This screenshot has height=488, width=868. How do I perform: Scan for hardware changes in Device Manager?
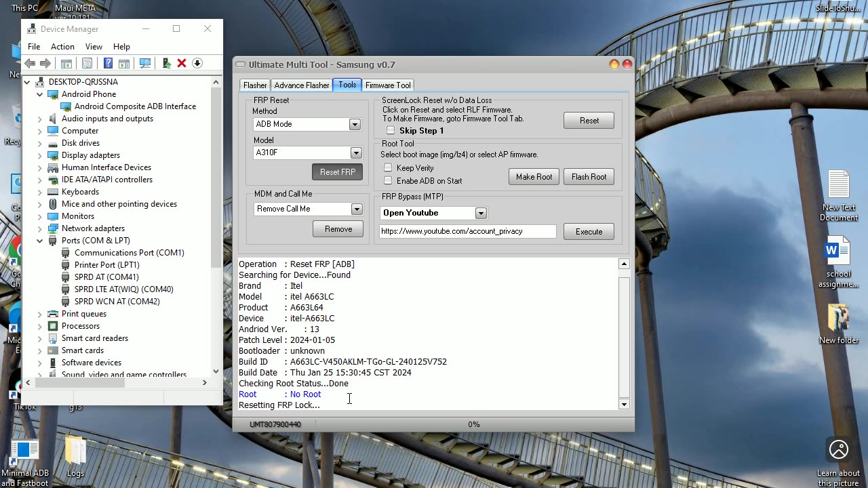pyautogui.click(x=145, y=63)
